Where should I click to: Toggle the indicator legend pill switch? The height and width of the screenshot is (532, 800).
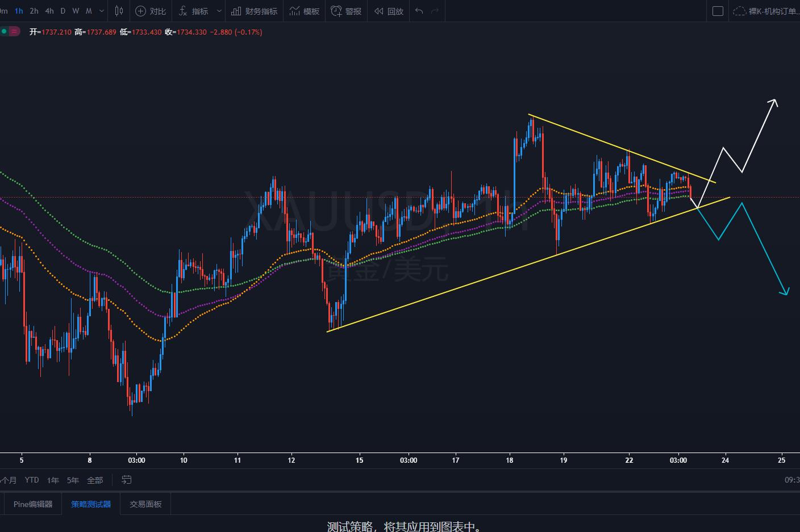pos(11,32)
